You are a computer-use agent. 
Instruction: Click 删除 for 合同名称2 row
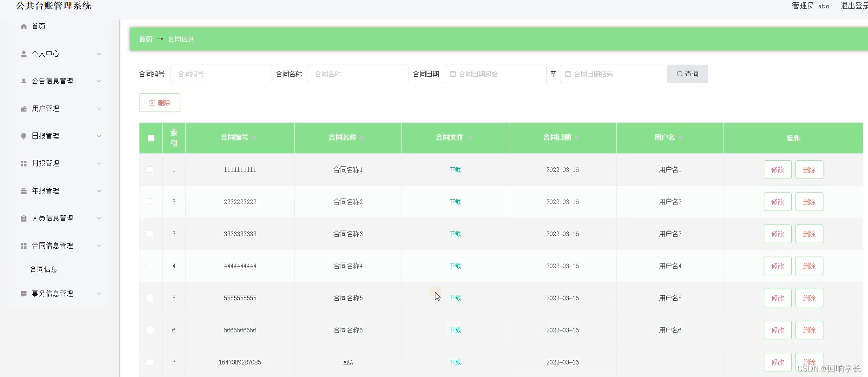point(809,202)
